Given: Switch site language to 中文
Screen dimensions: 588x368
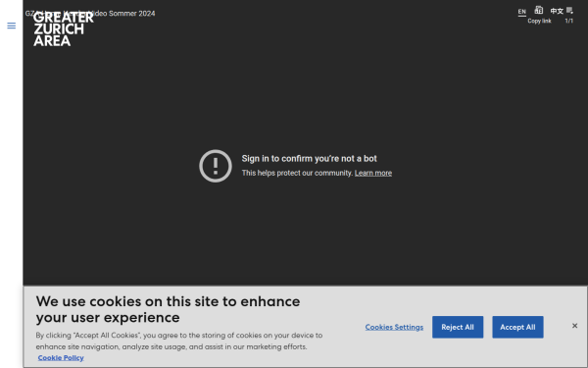Looking at the screenshot, I should (557, 11).
